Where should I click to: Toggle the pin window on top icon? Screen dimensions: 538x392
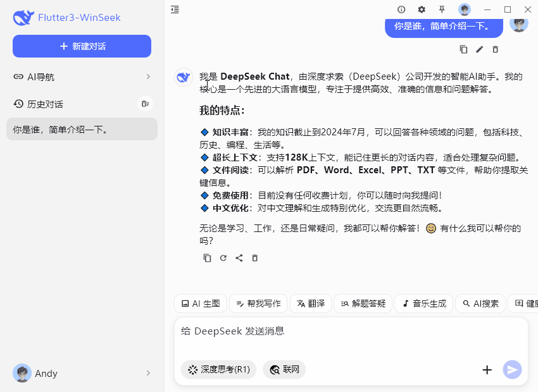pos(442,9)
